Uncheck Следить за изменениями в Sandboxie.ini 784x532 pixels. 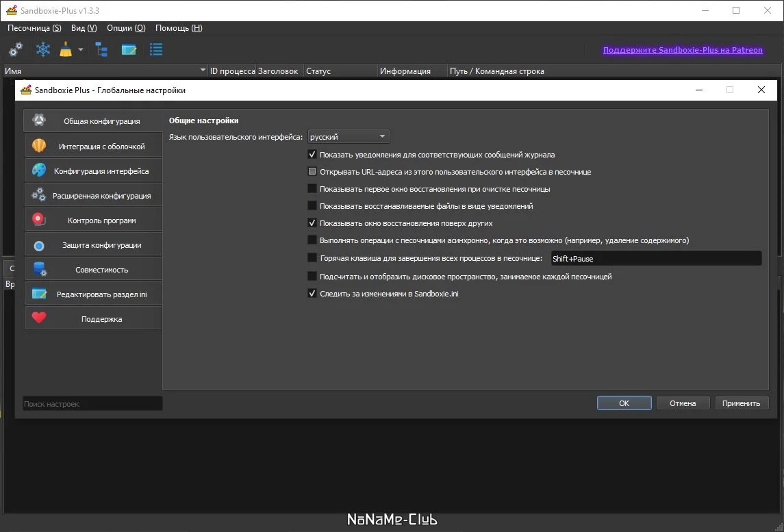[x=312, y=294]
